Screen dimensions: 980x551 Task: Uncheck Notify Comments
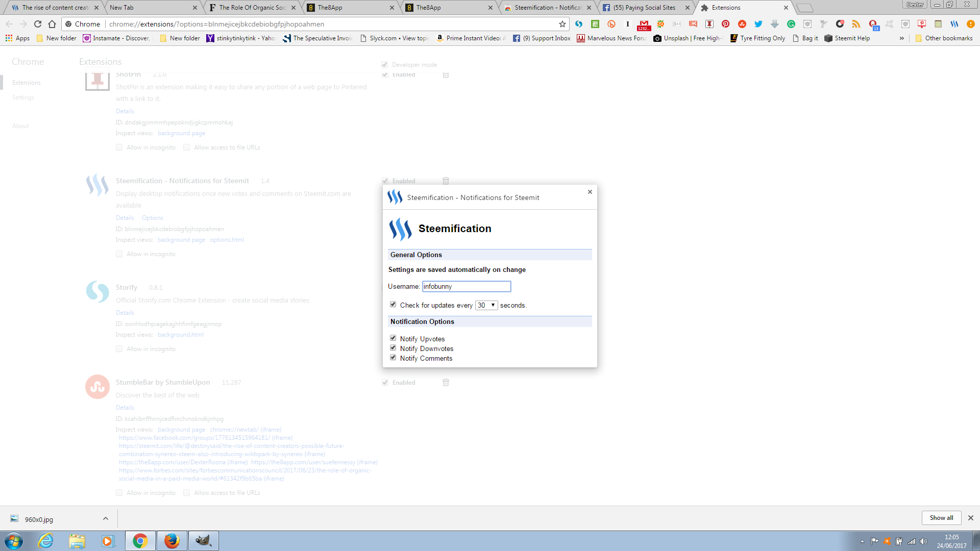393,357
